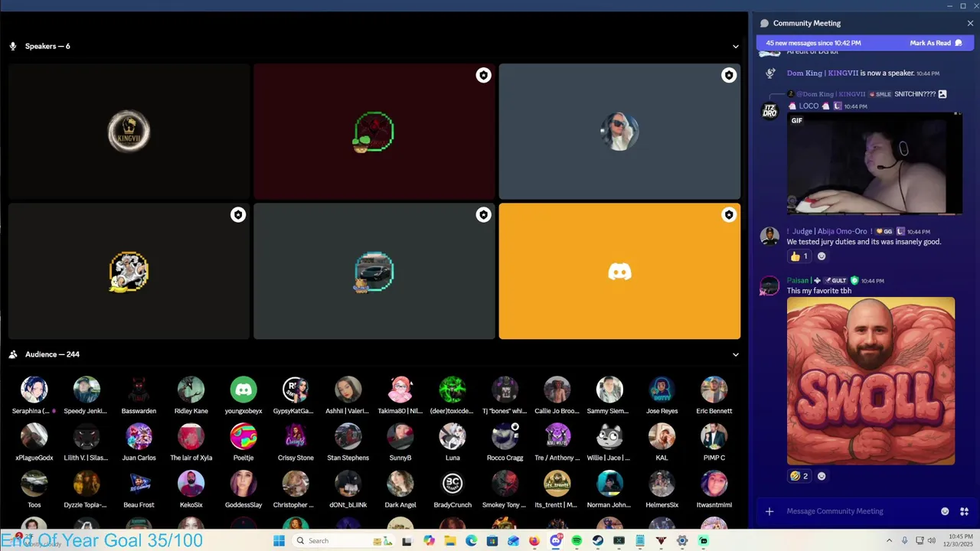Toggle the laughing reaction with count 2

(x=799, y=476)
